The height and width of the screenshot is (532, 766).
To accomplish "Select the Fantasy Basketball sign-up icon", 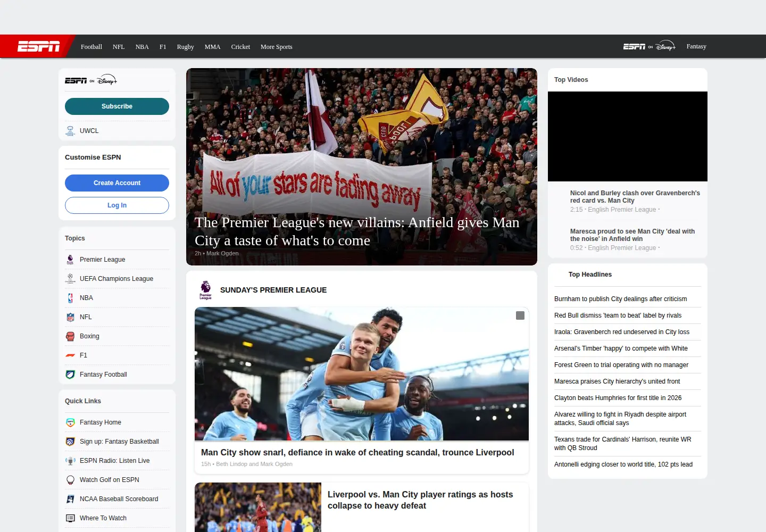I will pos(70,442).
